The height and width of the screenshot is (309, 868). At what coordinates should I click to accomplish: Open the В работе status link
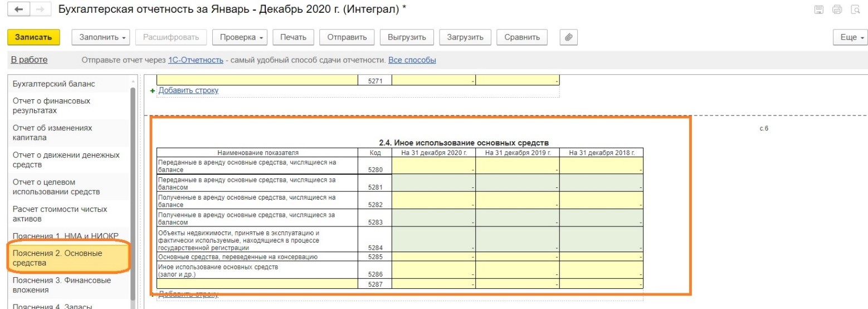point(29,60)
